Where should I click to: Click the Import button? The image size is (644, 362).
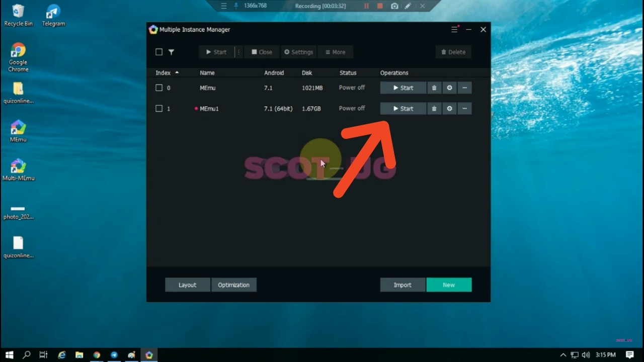(403, 285)
